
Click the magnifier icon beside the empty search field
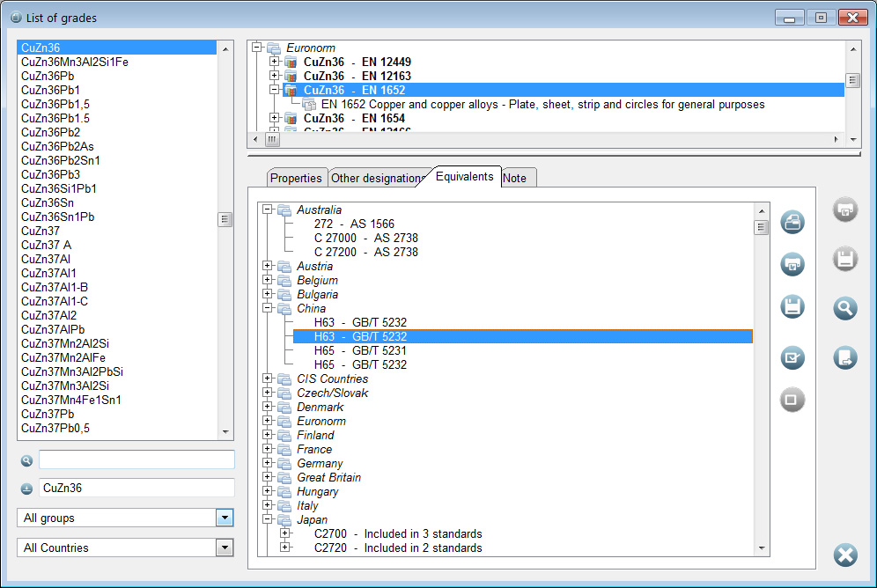click(x=26, y=460)
